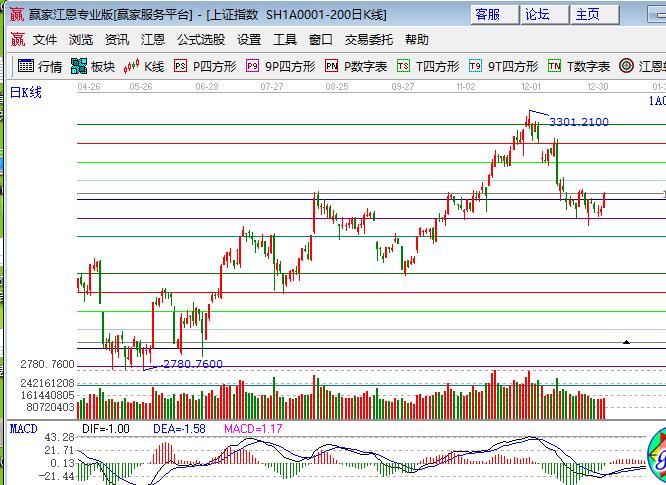666x485 pixels.
Task: Open the 公式选股 menu
Action: (201, 40)
